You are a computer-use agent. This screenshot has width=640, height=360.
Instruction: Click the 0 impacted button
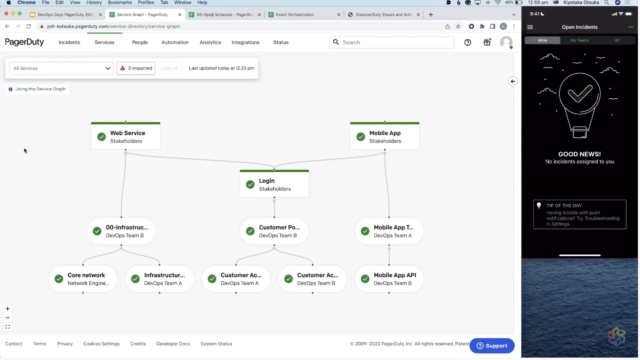coord(136,68)
